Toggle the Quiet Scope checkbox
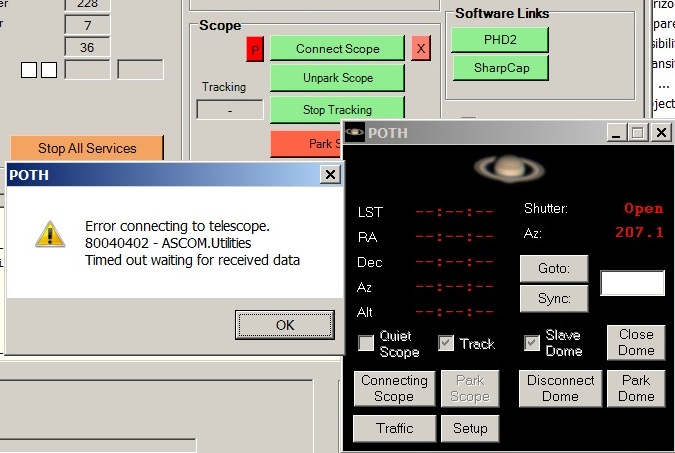 point(366,343)
